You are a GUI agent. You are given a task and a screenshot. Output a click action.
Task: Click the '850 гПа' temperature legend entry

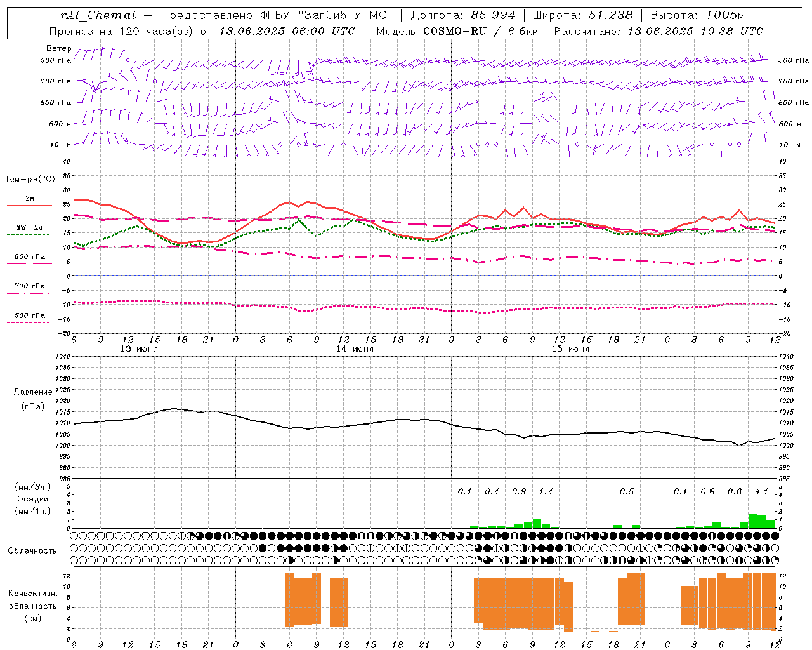30,257
